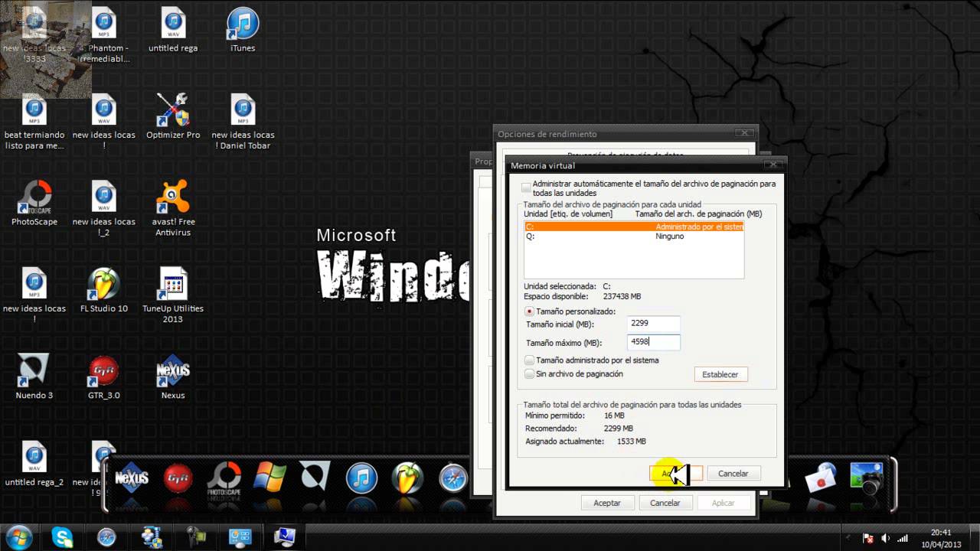This screenshot has width=980, height=551.
Task: Open the Windows Start menu
Action: (18, 537)
